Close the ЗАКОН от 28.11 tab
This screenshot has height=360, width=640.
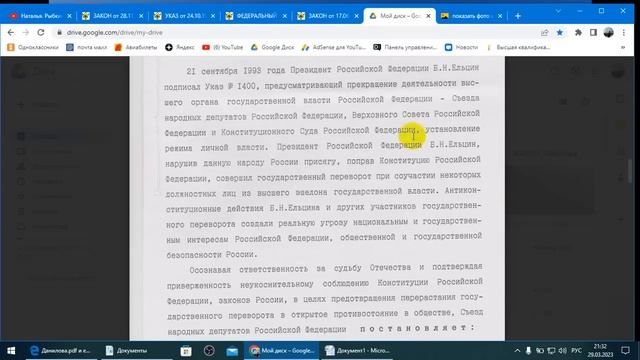tap(141, 16)
